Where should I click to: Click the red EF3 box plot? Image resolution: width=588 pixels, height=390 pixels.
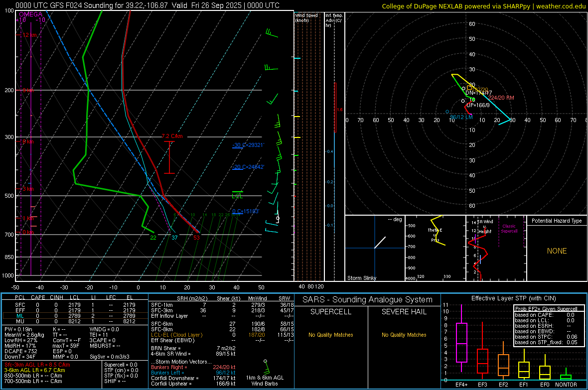click(x=482, y=351)
